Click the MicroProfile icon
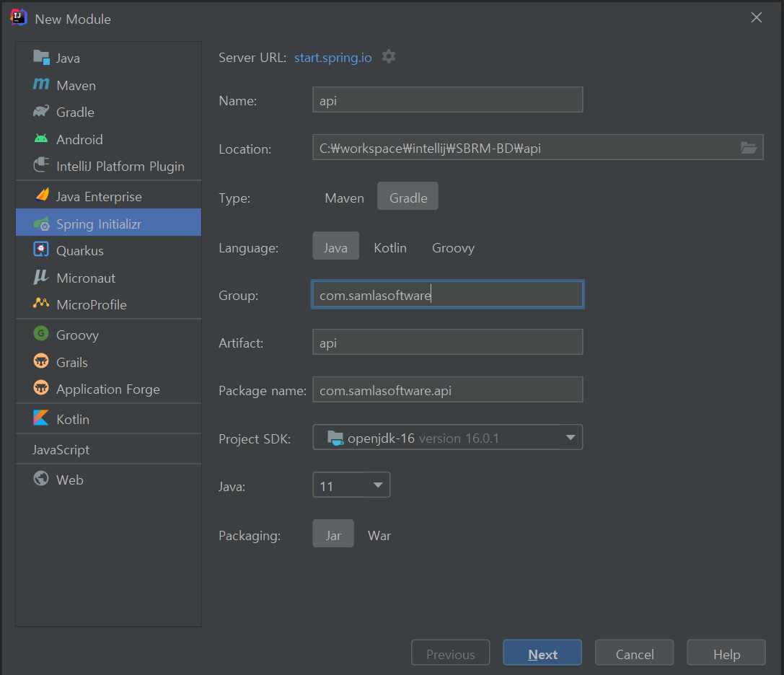Screen dimensions: 784x675 click(x=41, y=303)
